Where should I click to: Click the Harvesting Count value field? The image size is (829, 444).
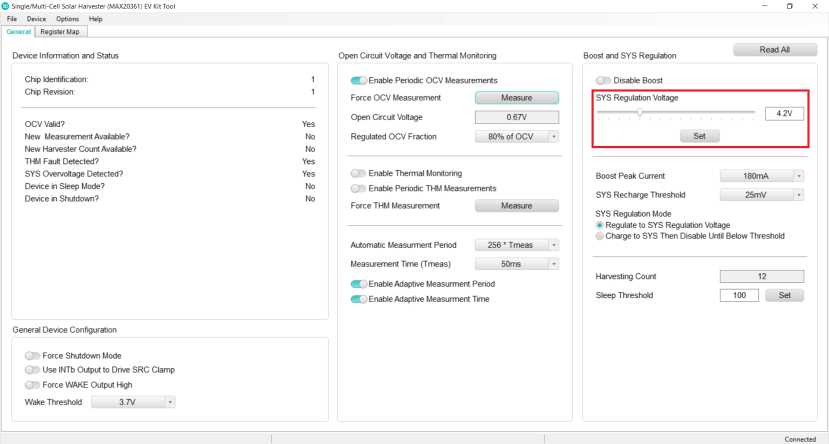(762, 276)
